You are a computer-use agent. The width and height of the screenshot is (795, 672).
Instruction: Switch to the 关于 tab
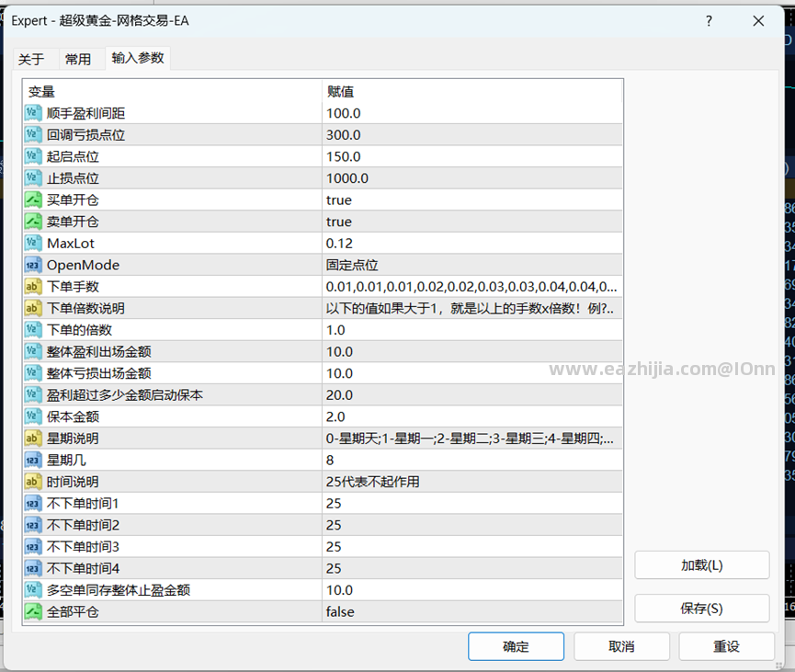click(31, 60)
